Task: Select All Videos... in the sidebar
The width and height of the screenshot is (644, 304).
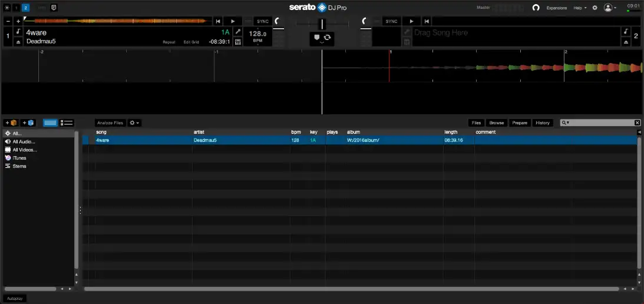Action: (x=39, y=150)
